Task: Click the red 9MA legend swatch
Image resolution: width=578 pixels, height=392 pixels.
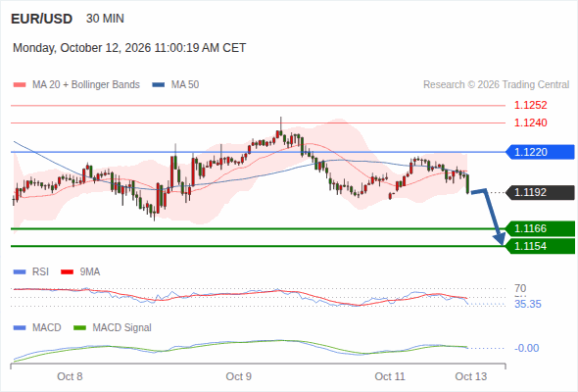Action: (67, 272)
